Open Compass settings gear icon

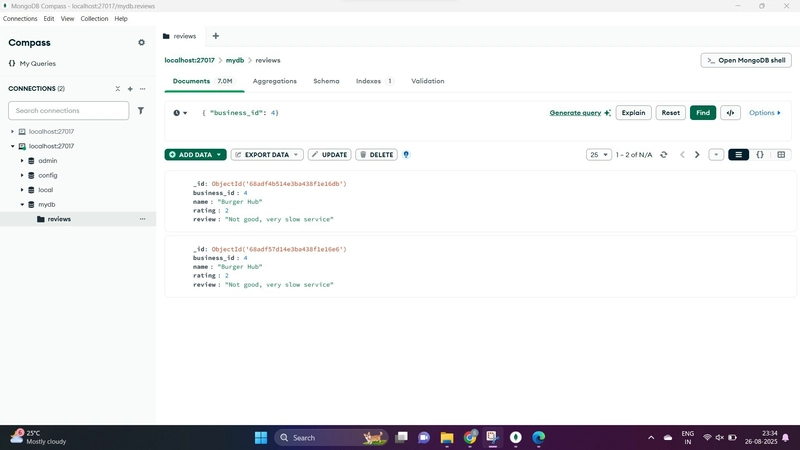[x=141, y=42]
